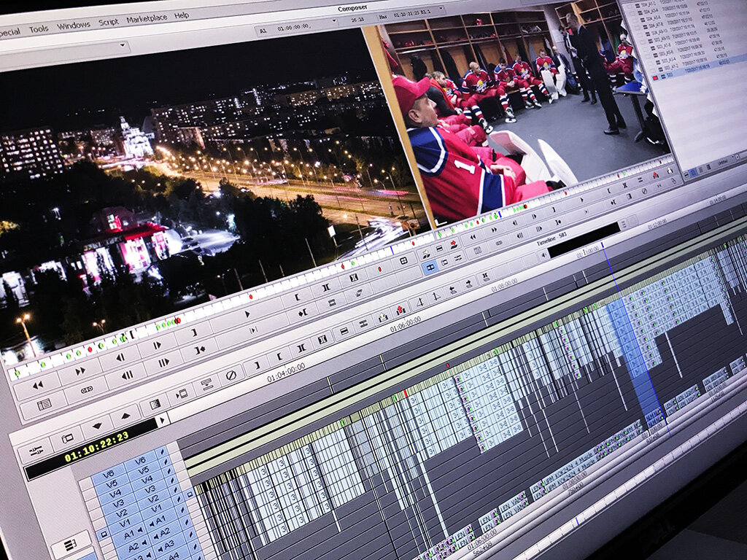Go to In point in source monitor
747x560 pixels.
click(303, 313)
